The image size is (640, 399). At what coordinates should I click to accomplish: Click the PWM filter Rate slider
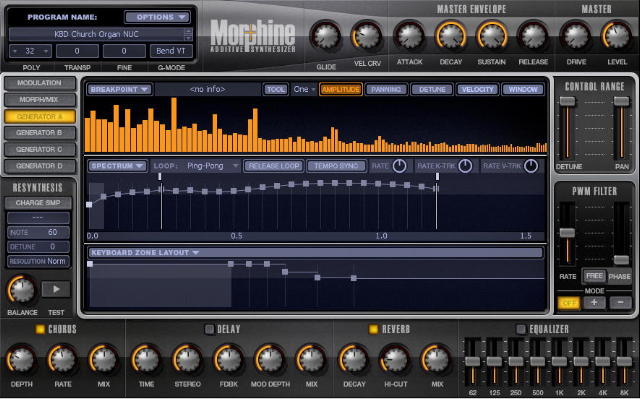(567, 233)
